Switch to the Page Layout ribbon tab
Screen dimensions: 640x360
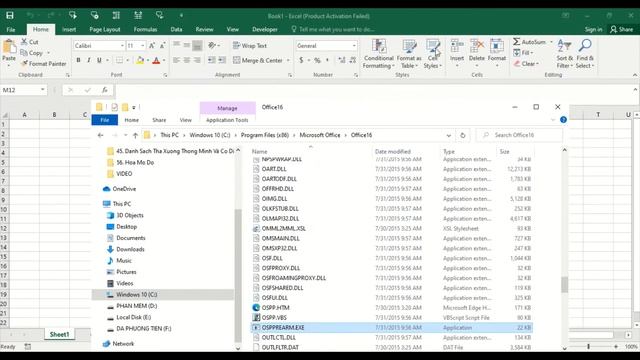104,29
